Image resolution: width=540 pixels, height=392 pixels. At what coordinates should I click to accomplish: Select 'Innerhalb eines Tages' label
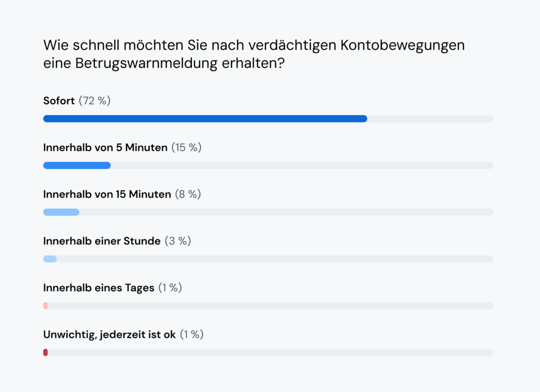[x=99, y=288]
